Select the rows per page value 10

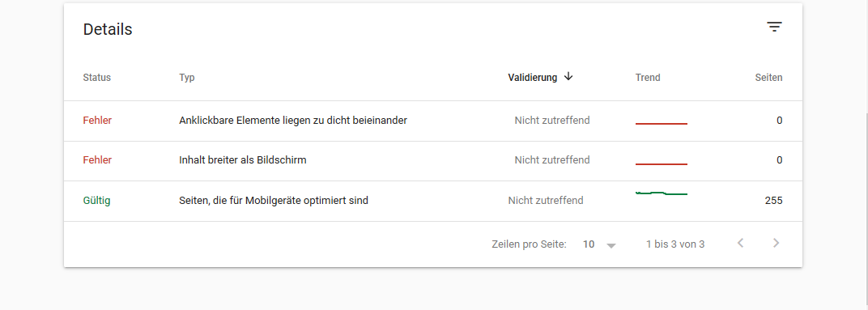click(589, 244)
